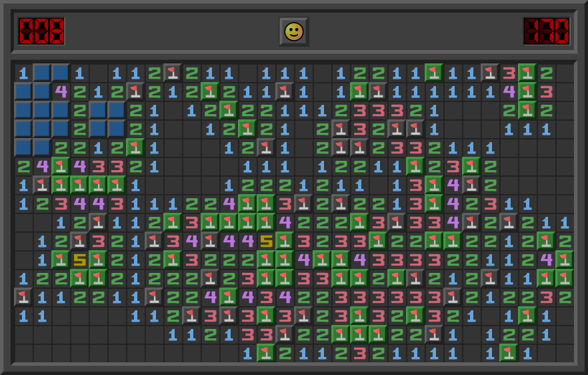Click the red 3 in the bottom row
This screenshot has width=588, height=375.
pyautogui.click(x=359, y=353)
